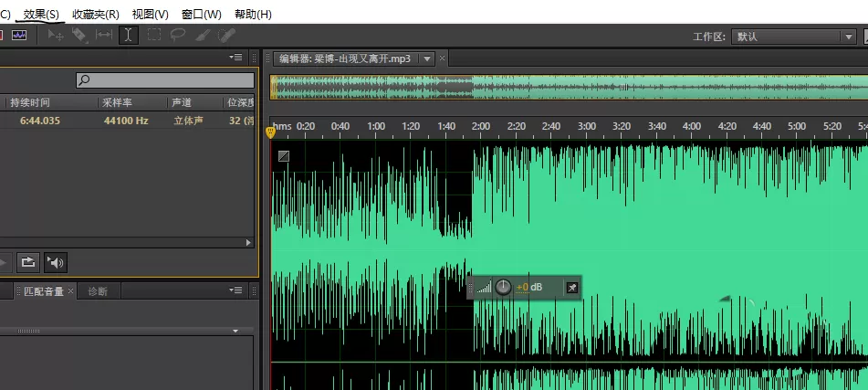Screen dimensions: 868x390
Task: Select the 编辑器: 梁博-出现又离开.mp3 tab
Action: [x=345, y=58]
